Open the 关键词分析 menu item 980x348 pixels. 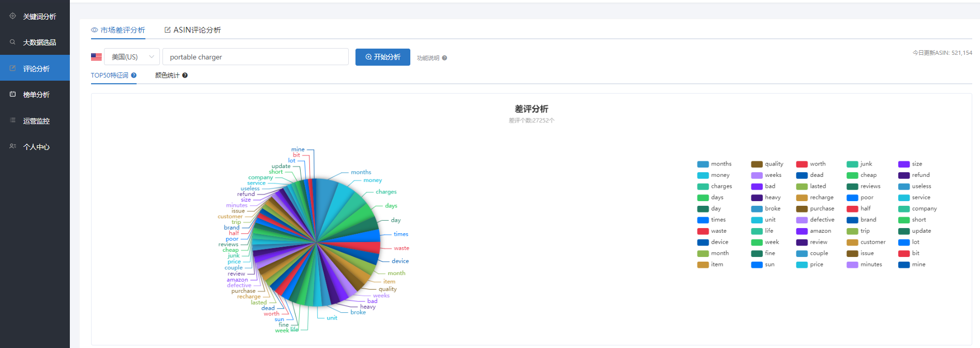pos(35,16)
